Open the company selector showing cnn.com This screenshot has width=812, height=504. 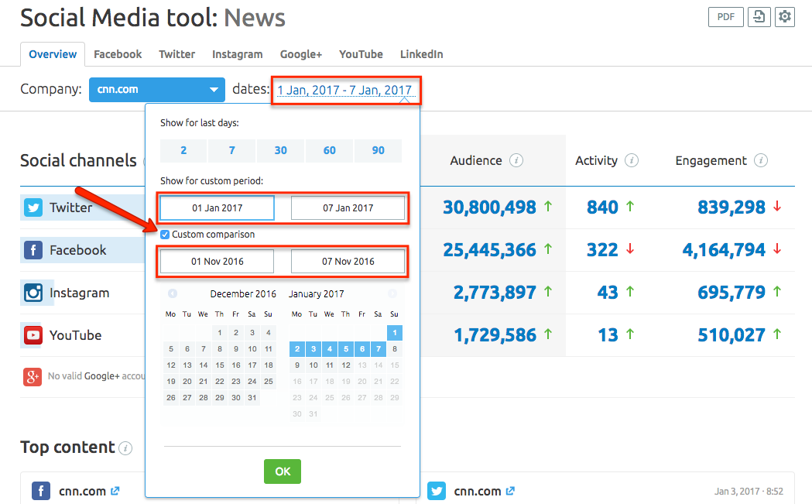coord(157,89)
